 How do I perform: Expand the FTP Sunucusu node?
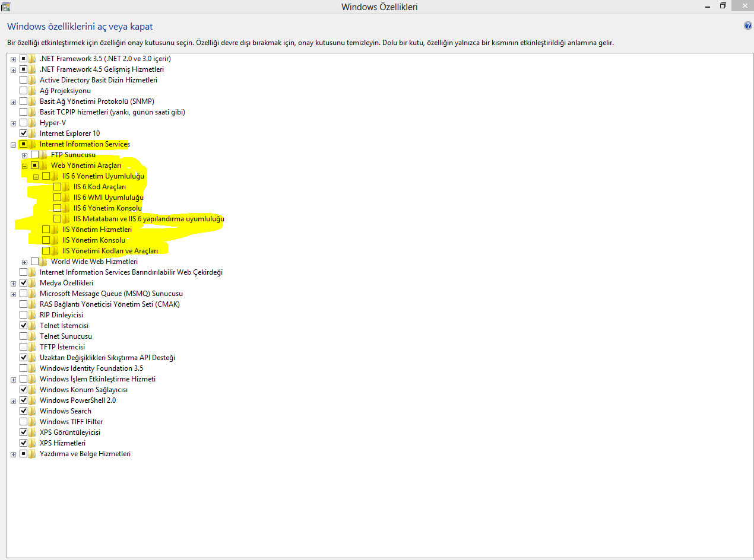24,155
